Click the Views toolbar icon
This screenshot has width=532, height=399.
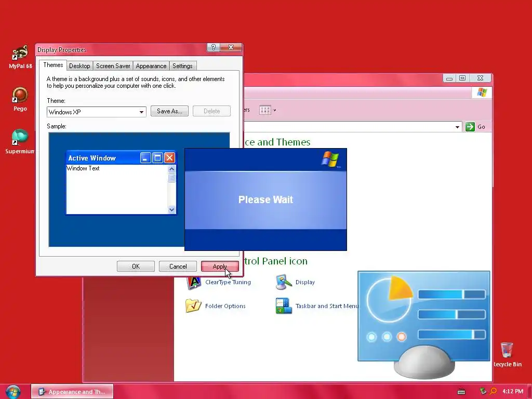pyautogui.click(x=265, y=110)
